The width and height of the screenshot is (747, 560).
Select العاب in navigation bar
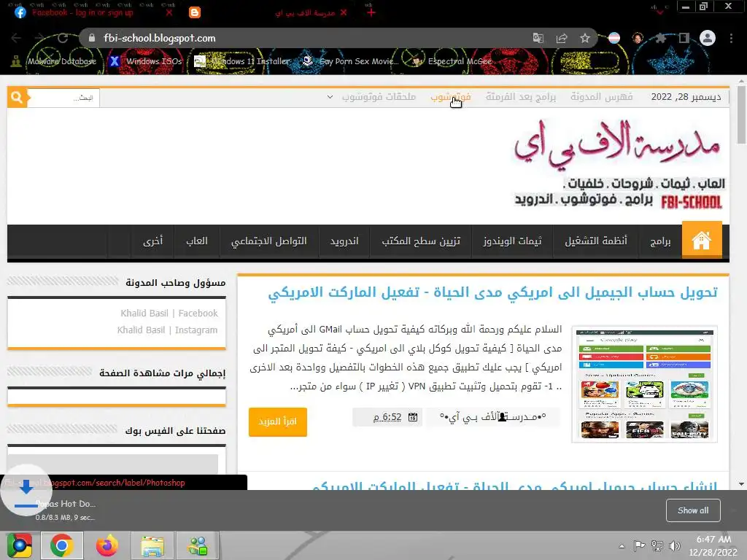coord(197,241)
